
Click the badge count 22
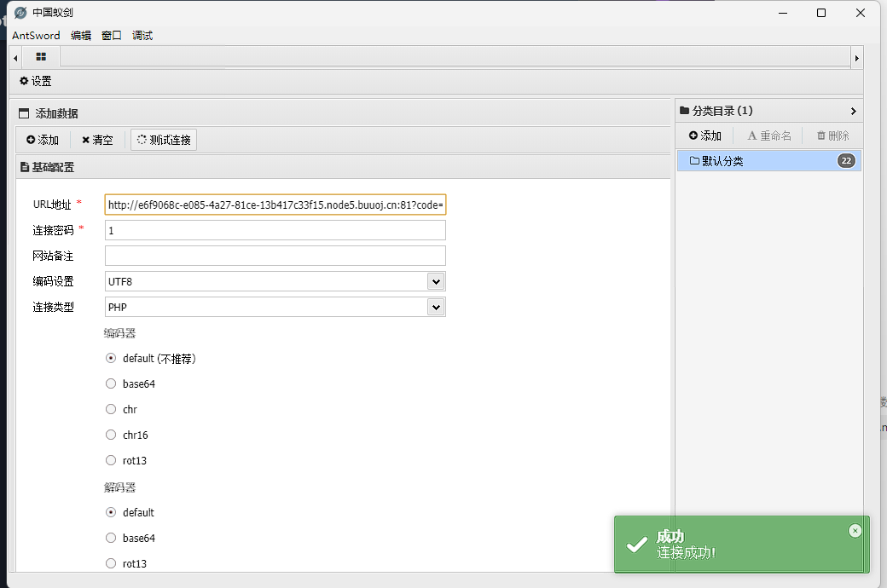[846, 160]
